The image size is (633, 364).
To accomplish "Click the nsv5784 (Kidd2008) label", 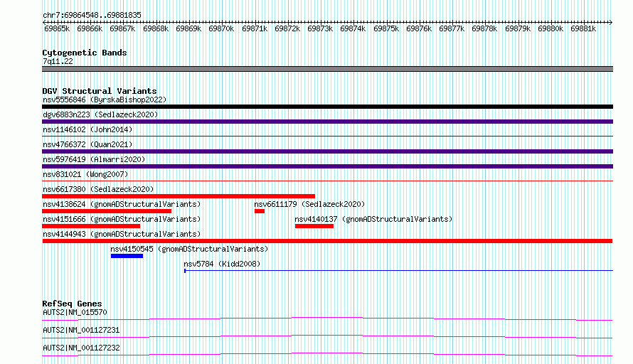I will point(222,264).
